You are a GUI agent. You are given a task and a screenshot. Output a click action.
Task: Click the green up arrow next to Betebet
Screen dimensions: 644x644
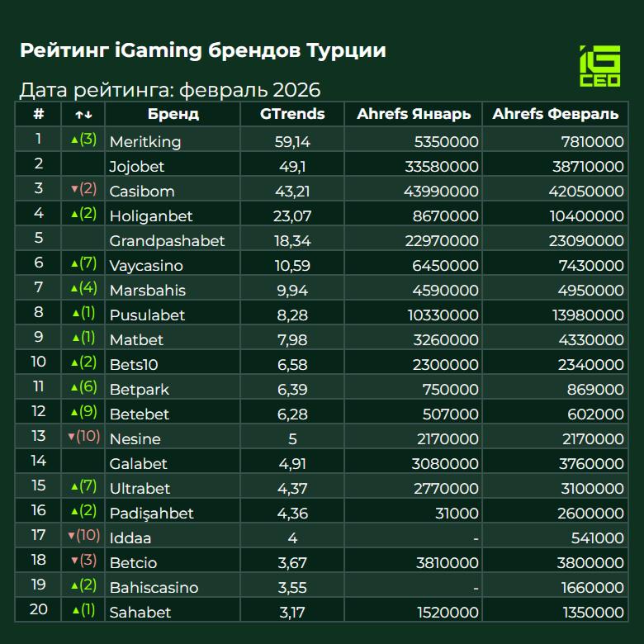(74, 412)
